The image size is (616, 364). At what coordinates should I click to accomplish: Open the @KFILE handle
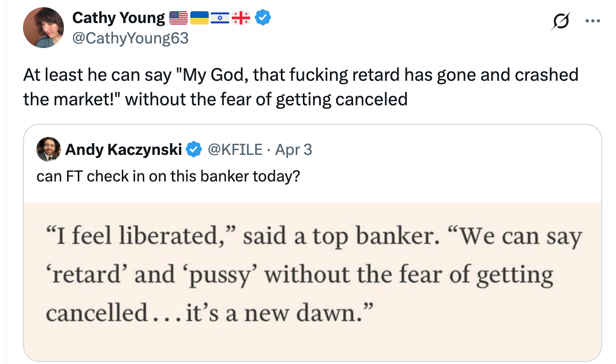(234, 149)
